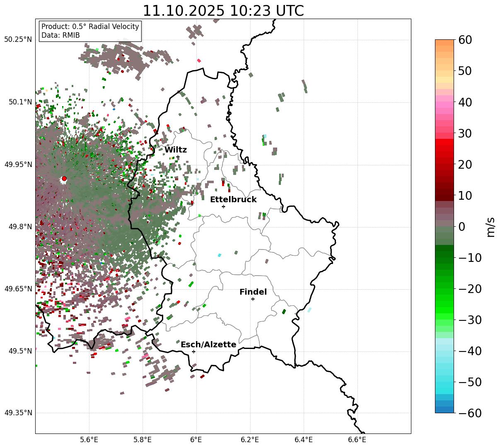Click the colorbar tick label 0
Screen dimensions: 500x448
[461, 227]
